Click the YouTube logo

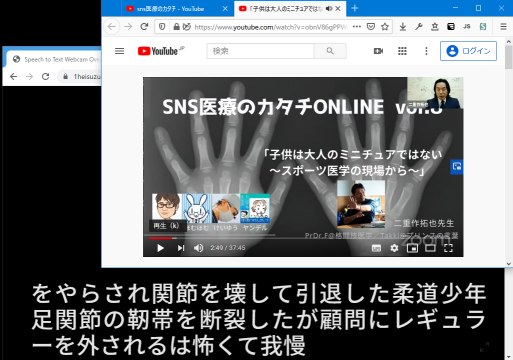(158, 51)
